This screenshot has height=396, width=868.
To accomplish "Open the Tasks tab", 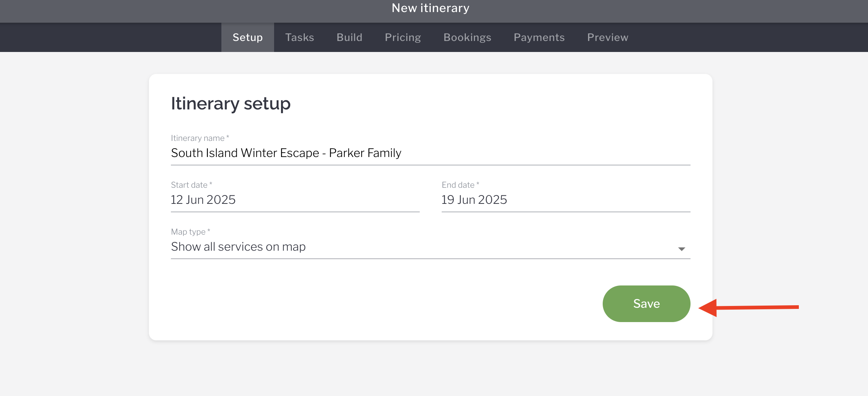I will (299, 37).
